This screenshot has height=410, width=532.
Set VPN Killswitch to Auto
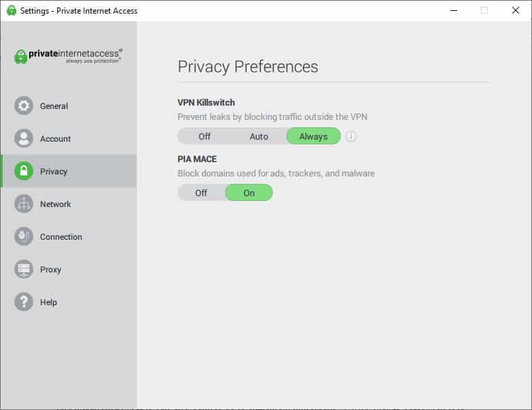(259, 136)
